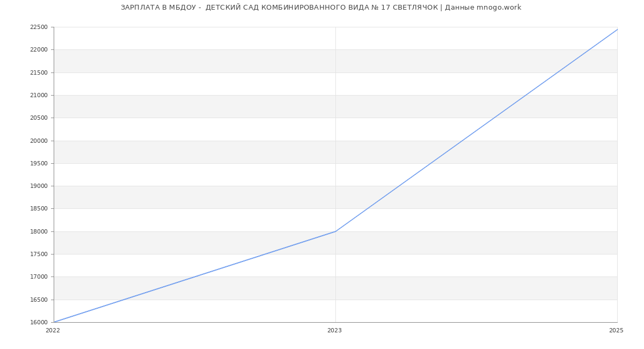Select the 16000 y-axis label
Screen dimensions: 644x349
pyautogui.click(x=39, y=323)
